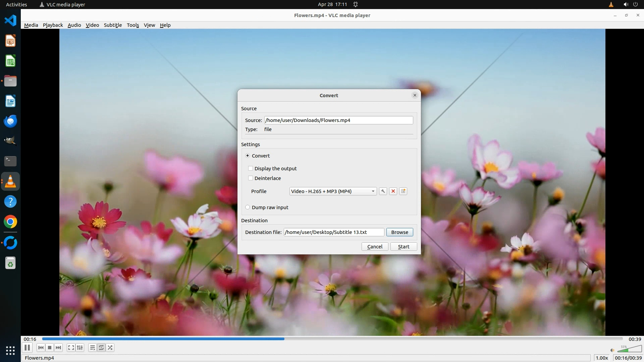644x362 pixels.
Task: Enable Display the output checkbox
Action: 251,168
